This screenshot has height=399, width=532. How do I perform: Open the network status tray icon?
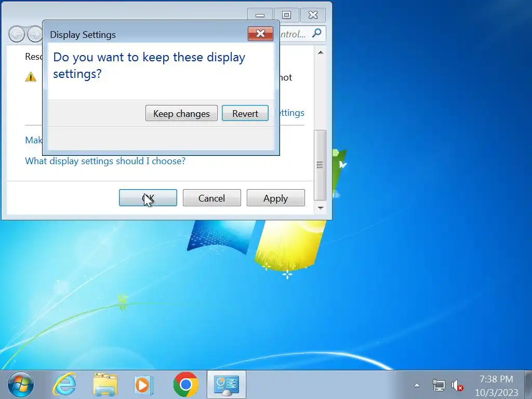coord(438,385)
